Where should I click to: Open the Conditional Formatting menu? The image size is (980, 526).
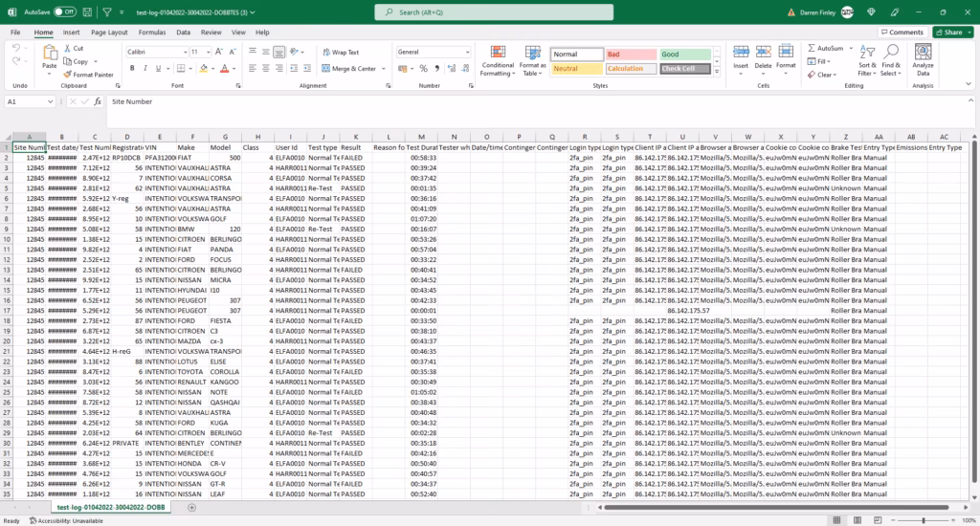497,60
